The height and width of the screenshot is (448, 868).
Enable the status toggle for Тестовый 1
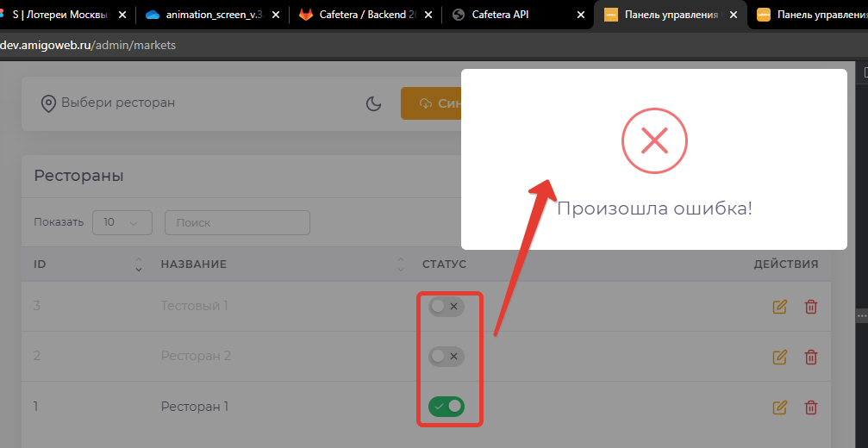446,306
